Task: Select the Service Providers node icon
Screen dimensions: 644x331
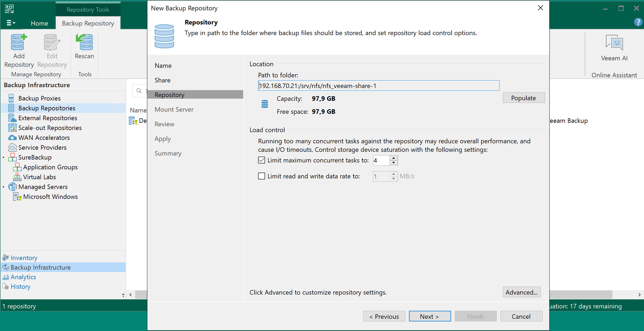Action: click(12, 147)
